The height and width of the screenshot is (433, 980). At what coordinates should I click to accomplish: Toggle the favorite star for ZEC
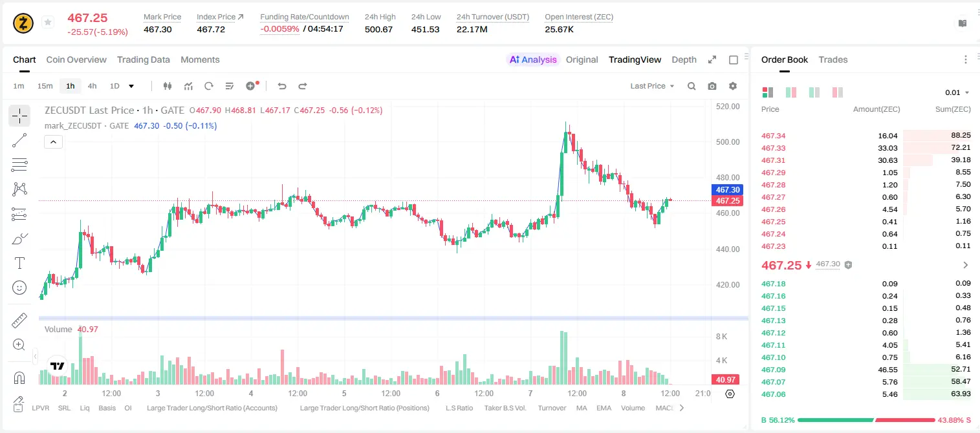pos(48,23)
